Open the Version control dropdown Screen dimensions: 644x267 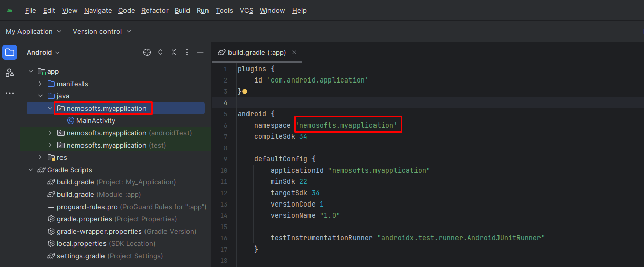[x=102, y=31]
